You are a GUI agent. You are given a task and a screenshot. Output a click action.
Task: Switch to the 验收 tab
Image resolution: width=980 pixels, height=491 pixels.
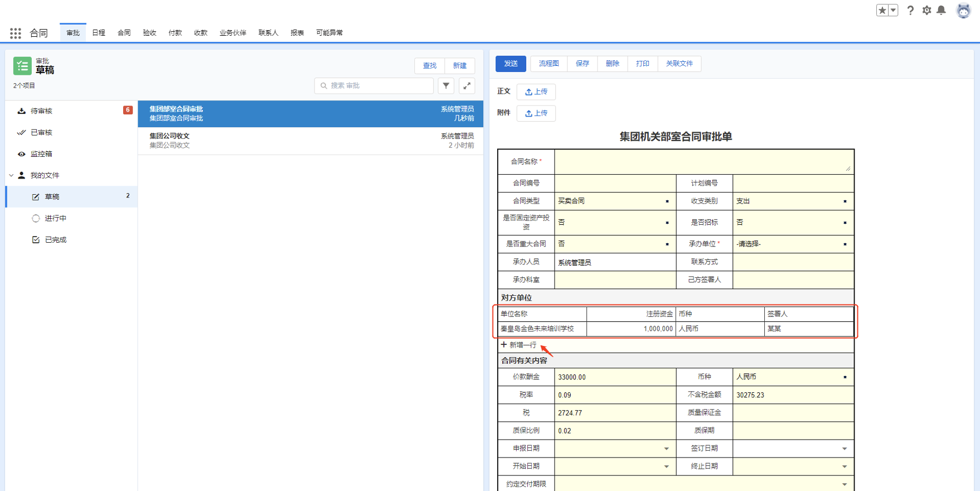[x=149, y=33]
